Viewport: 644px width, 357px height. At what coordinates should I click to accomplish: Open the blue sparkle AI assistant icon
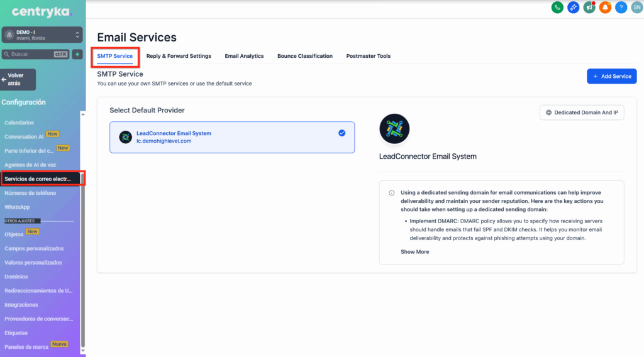(x=573, y=8)
